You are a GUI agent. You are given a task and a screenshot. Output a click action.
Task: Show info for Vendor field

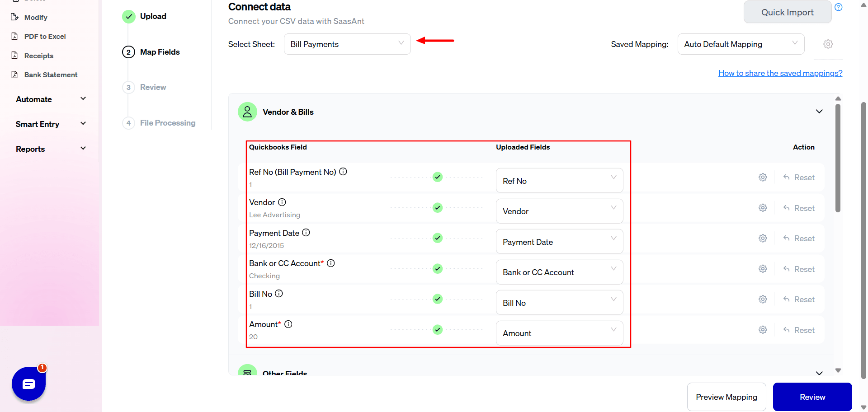(282, 202)
